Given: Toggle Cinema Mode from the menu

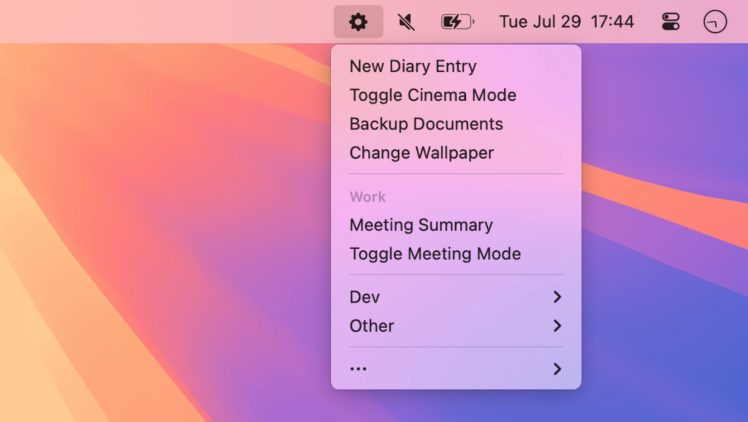Looking at the screenshot, I should 456,95.
